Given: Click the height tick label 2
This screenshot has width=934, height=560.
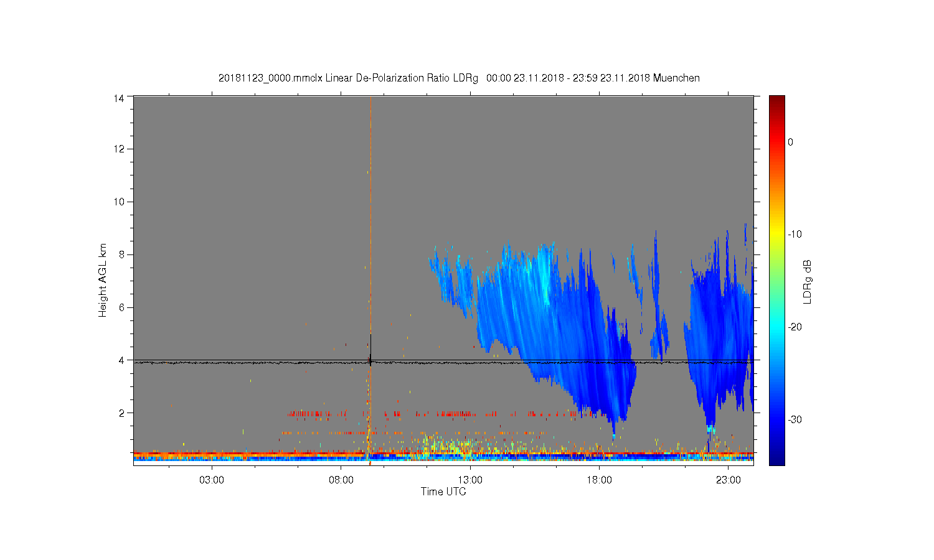Looking at the screenshot, I should (x=121, y=413).
